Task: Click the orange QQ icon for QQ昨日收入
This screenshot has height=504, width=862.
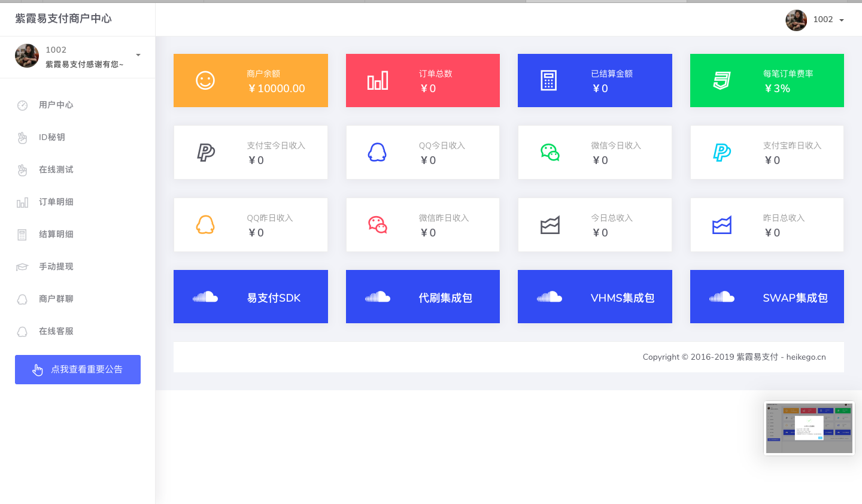Action: pos(205,225)
